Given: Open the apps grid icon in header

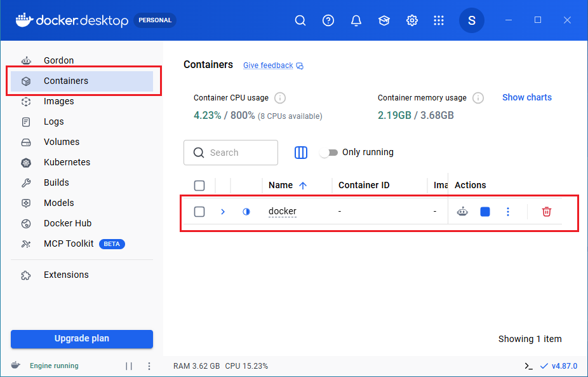Looking at the screenshot, I should pos(438,20).
